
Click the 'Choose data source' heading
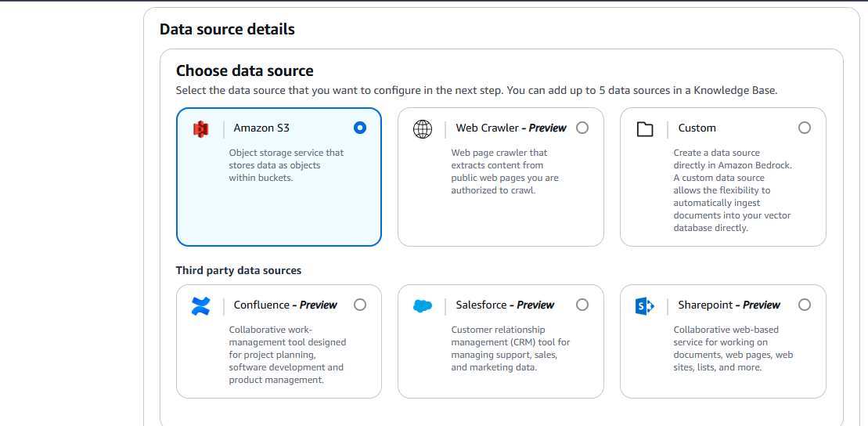[x=245, y=71]
